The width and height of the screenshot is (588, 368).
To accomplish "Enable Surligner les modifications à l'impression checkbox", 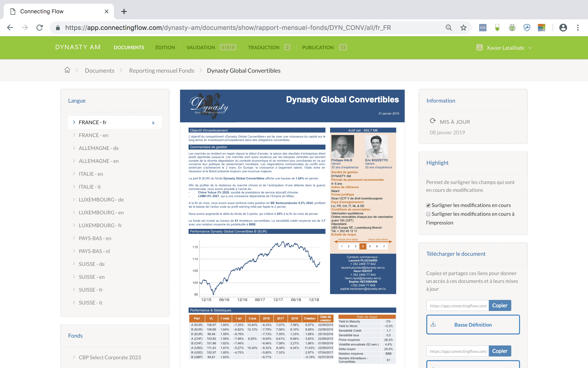I will (x=428, y=214).
